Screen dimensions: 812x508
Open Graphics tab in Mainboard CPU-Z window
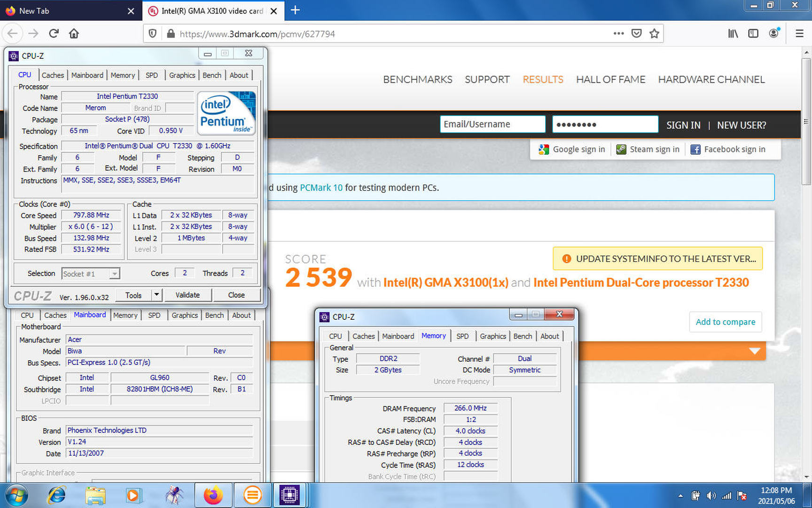point(185,315)
